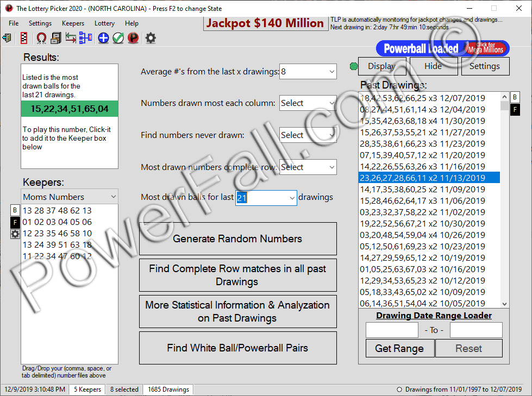
Task: Click the green result number 15,22,34,51,65,04
Action: (x=70, y=109)
